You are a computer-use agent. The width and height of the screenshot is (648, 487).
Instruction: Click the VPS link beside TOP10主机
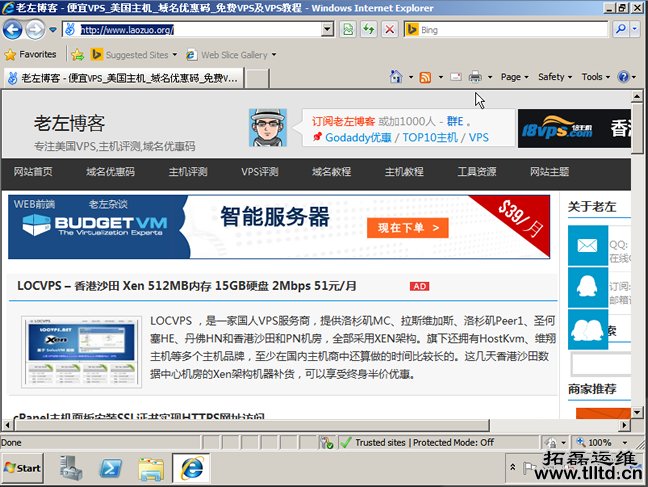tap(479, 138)
